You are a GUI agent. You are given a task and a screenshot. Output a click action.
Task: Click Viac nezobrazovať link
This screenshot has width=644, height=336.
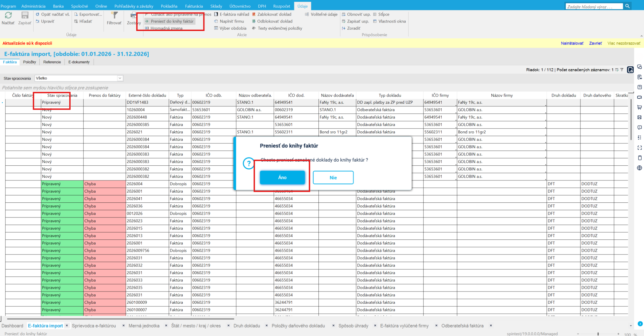(624, 43)
